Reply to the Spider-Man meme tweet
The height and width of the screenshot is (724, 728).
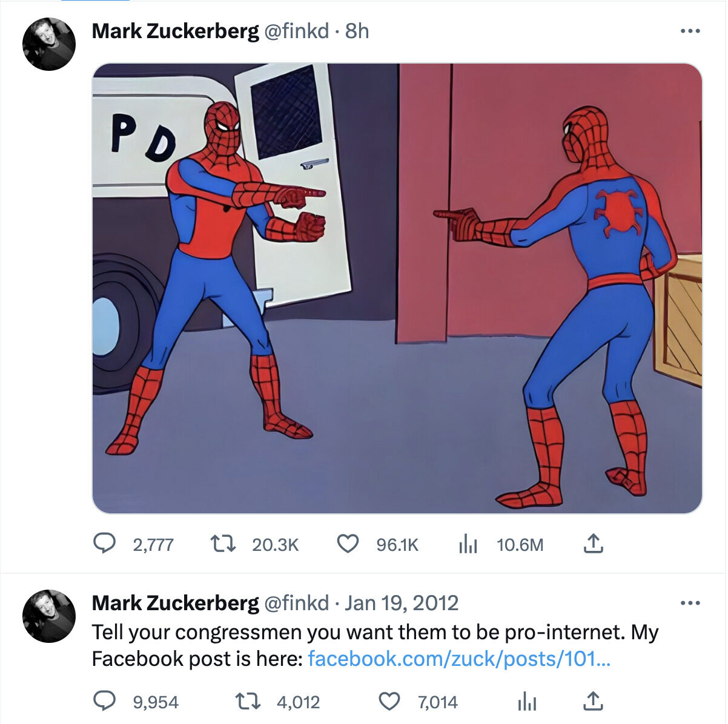coord(105,544)
